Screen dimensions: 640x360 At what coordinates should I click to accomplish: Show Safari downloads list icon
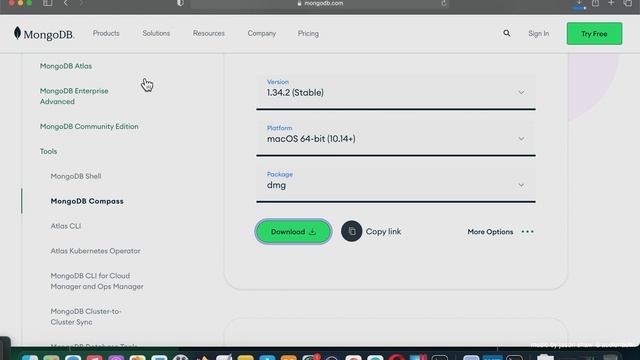point(579,4)
